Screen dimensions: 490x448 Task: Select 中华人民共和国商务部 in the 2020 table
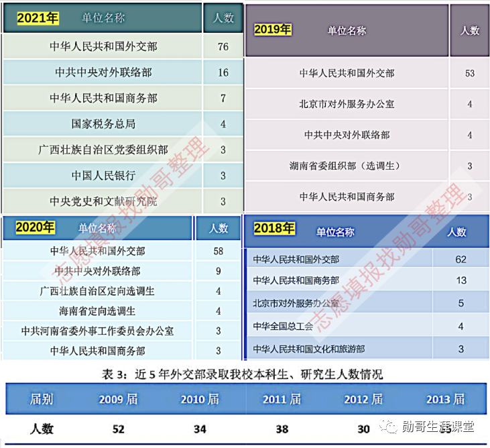[97, 351]
